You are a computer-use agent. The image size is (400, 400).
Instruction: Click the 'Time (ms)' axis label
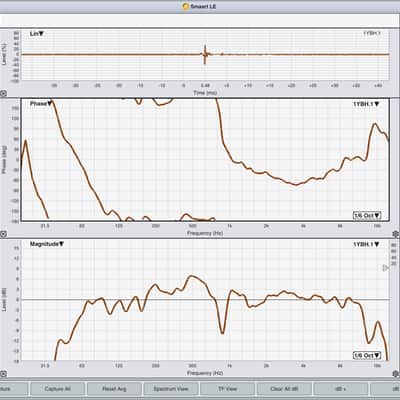click(x=205, y=93)
